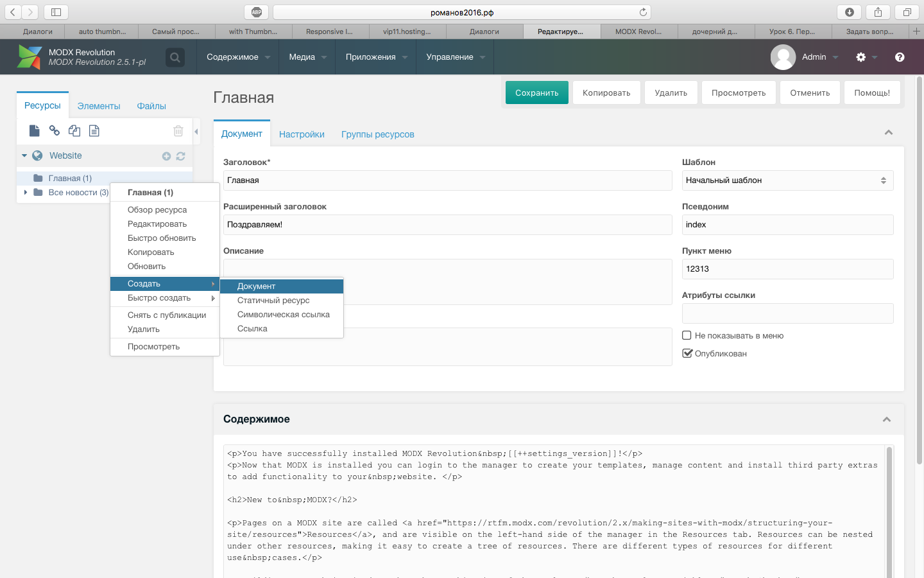Show Safari tab overview icon

coord(907,12)
